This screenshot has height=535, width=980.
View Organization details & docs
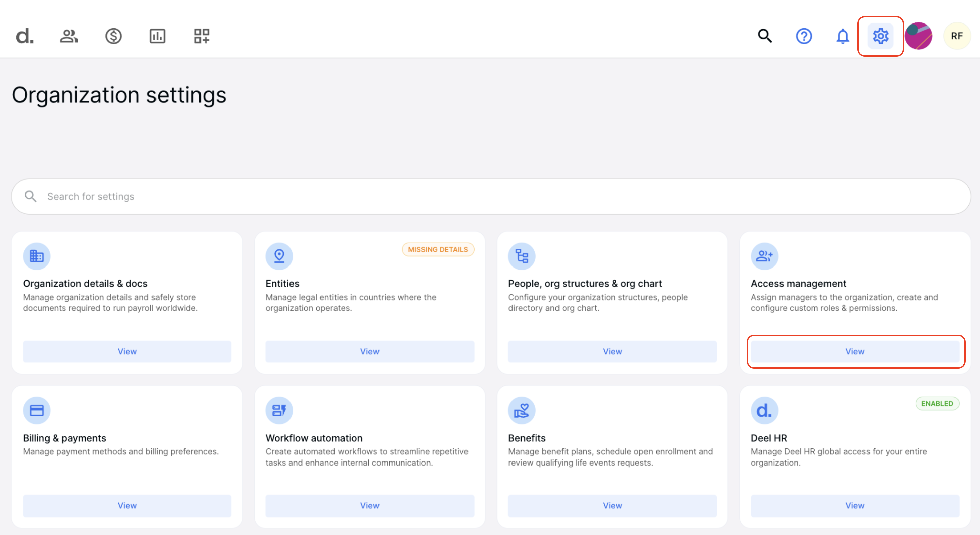(127, 351)
